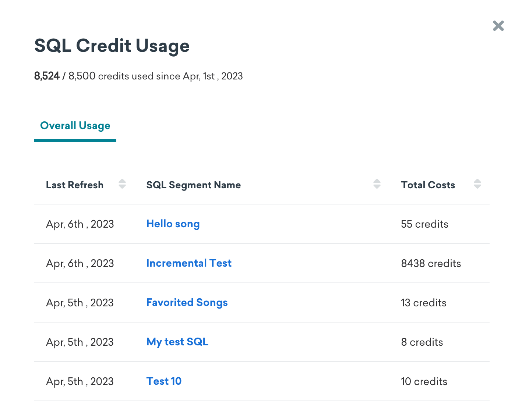Click the date in the Incremental Test row
The width and height of the screenshot is (522, 420).
pos(80,263)
